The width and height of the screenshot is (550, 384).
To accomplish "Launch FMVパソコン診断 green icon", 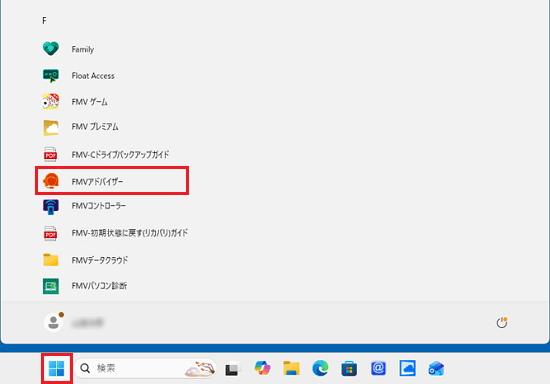I will coord(51,286).
